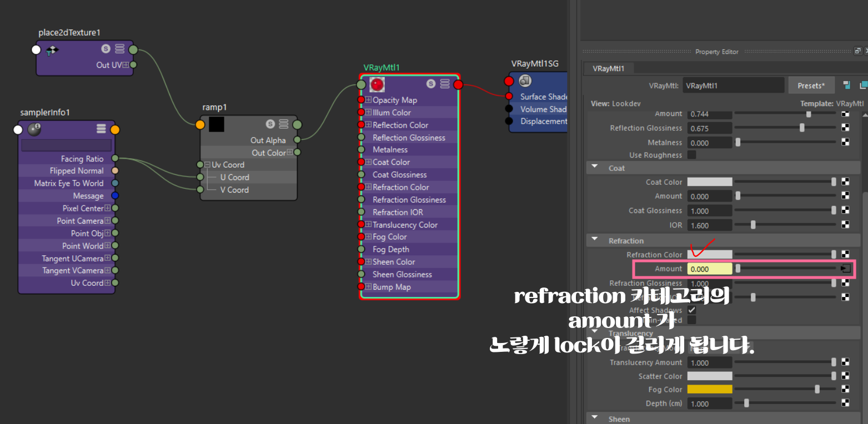Click the Coat Glossiness value field
The image size is (868, 424).
point(710,211)
